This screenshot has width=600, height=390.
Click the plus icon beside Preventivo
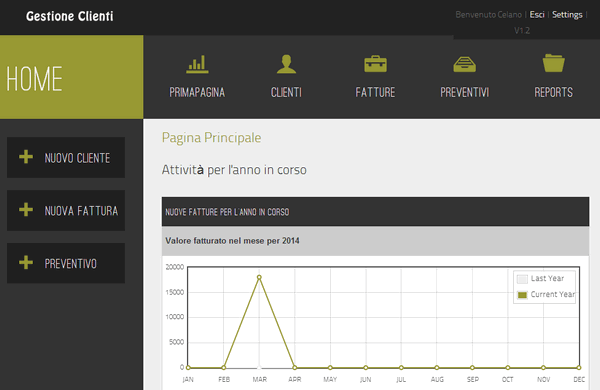(26, 263)
